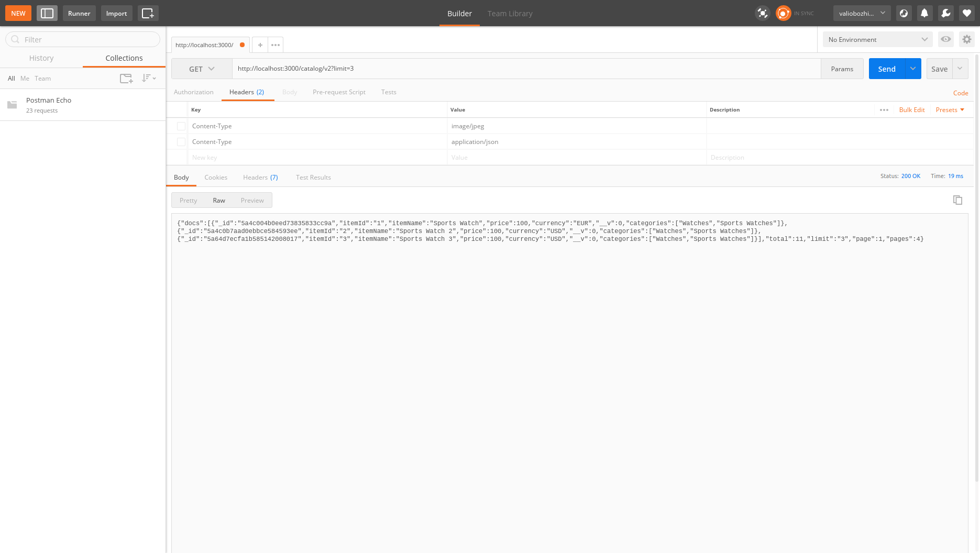Click the unsaved dot on request tab
The height and width of the screenshot is (553, 980).
(x=242, y=45)
